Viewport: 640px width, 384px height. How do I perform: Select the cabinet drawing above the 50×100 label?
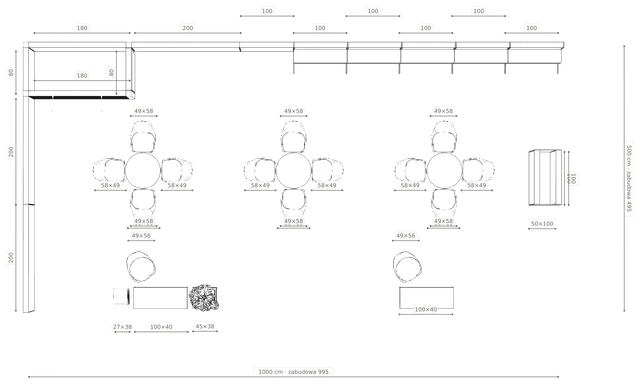pos(545,178)
